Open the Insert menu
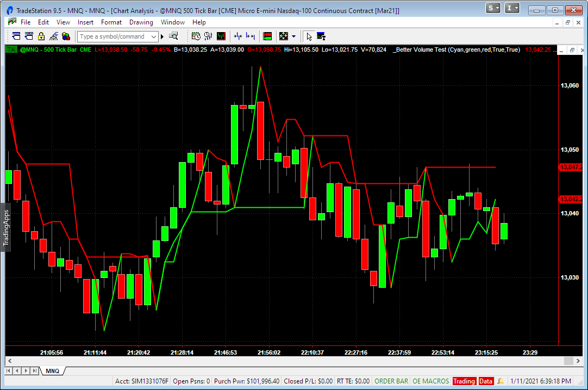The image size is (588, 390). pyautogui.click(x=85, y=22)
